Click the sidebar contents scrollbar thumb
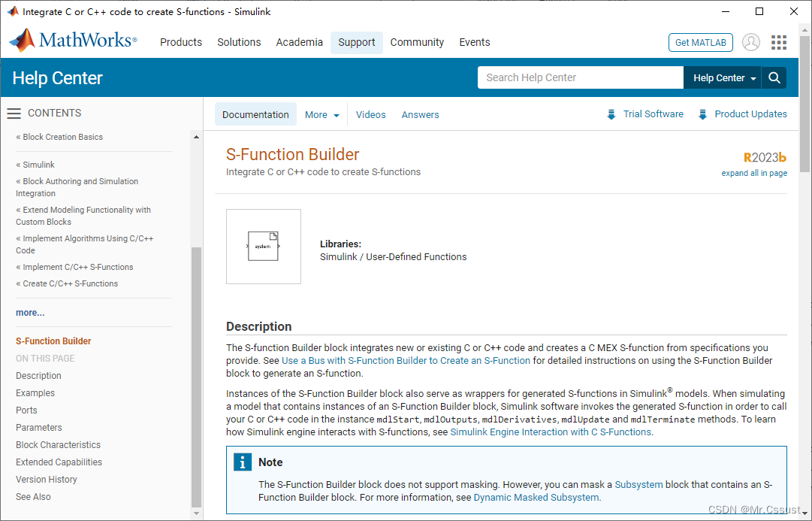812x521 pixels. pos(196,377)
